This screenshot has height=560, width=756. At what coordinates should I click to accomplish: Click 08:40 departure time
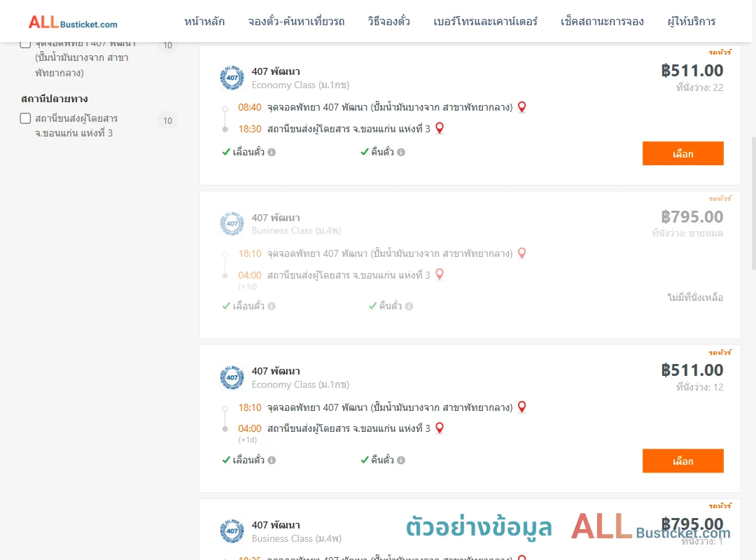(x=249, y=107)
